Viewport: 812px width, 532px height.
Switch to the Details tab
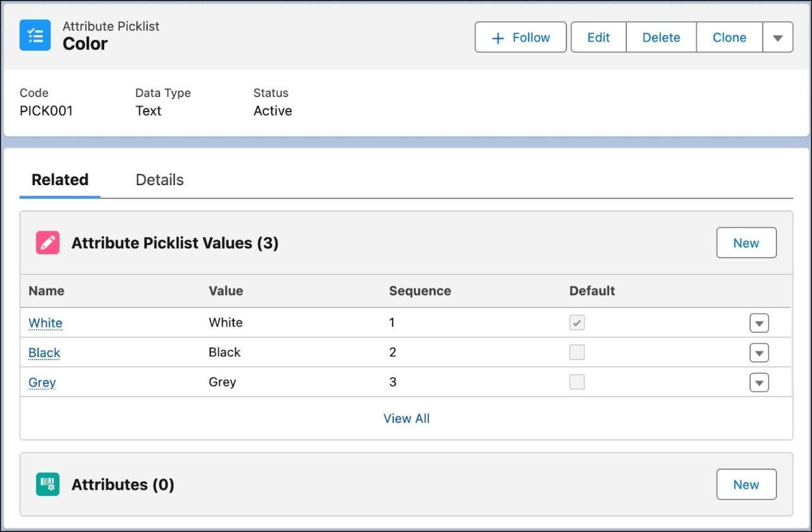coord(159,180)
